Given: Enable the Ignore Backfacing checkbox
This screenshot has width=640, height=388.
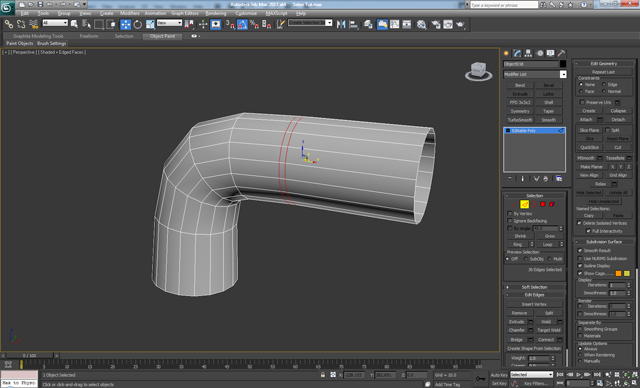Looking at the screenshot, I should (x=510, y=221).
